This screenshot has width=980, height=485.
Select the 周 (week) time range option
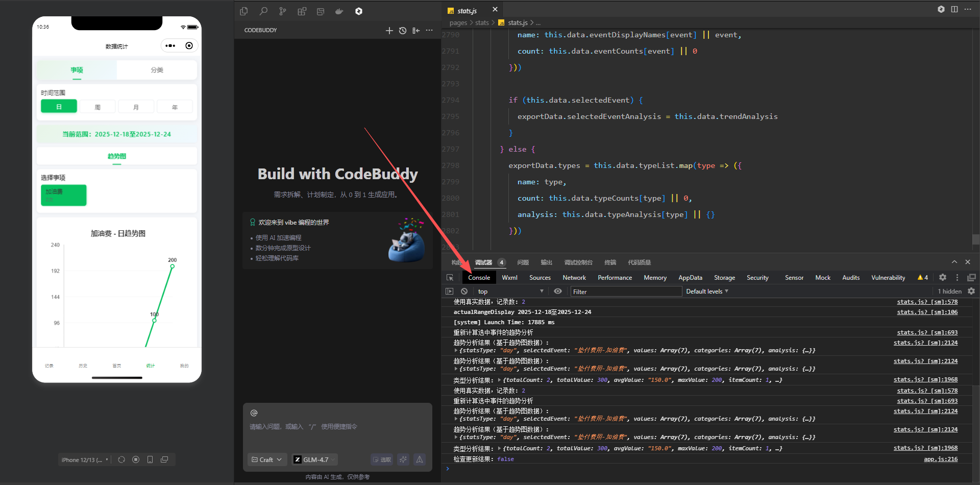pos(97,107)
